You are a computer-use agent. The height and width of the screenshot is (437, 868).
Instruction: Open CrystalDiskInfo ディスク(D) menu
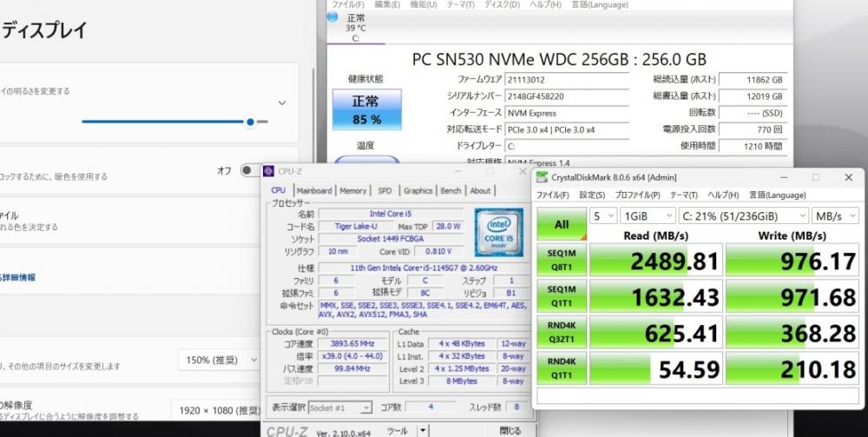[x=502, y=4]
